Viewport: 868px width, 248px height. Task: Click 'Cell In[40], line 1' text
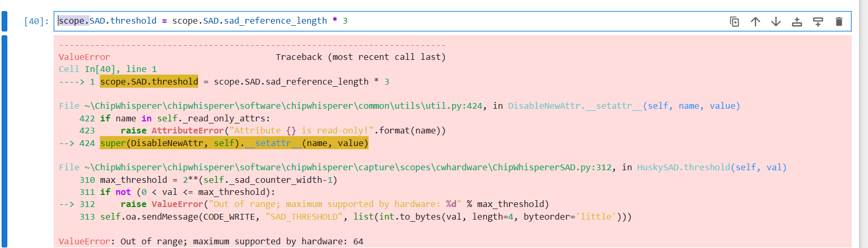pos(107,69)
